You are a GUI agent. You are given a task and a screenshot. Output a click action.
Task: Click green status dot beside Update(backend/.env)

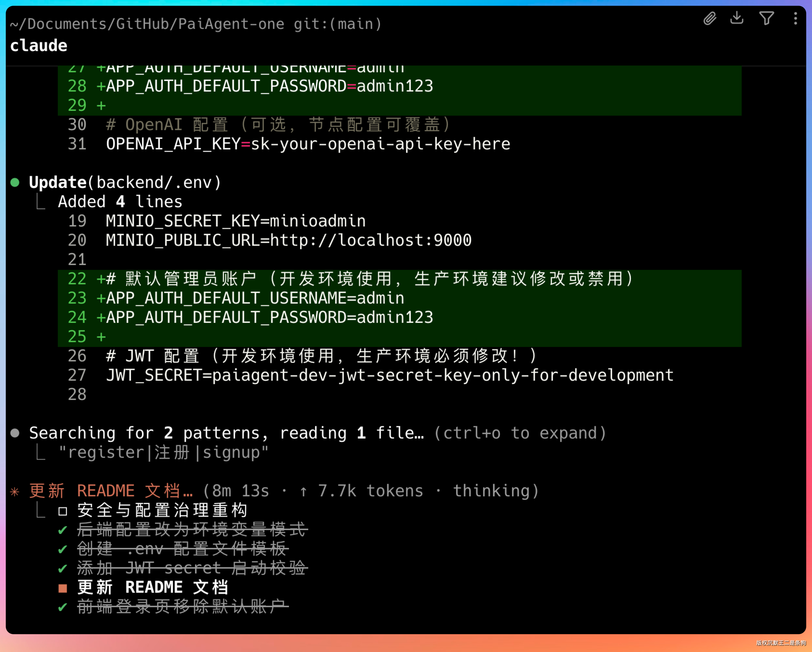[15, 183]
